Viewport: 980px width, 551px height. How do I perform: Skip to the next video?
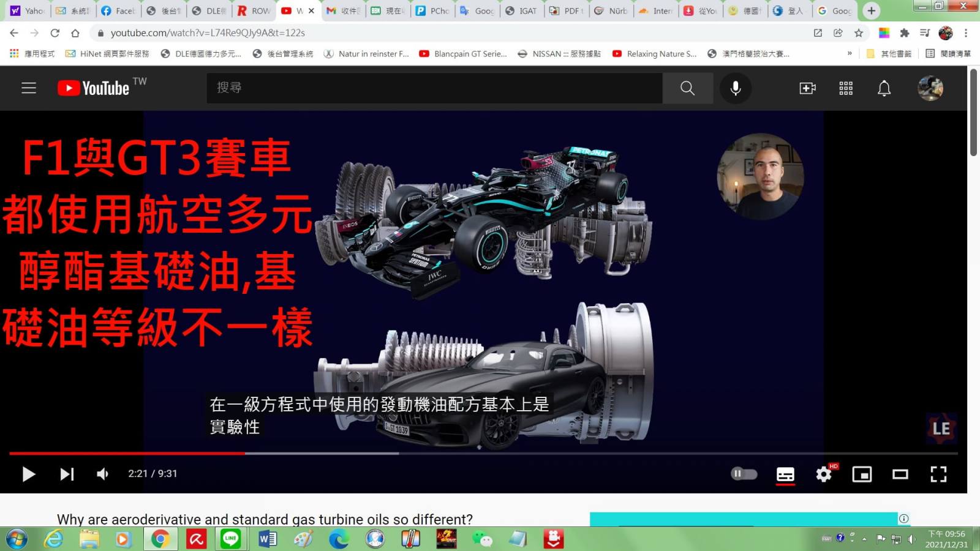point(67,474)
